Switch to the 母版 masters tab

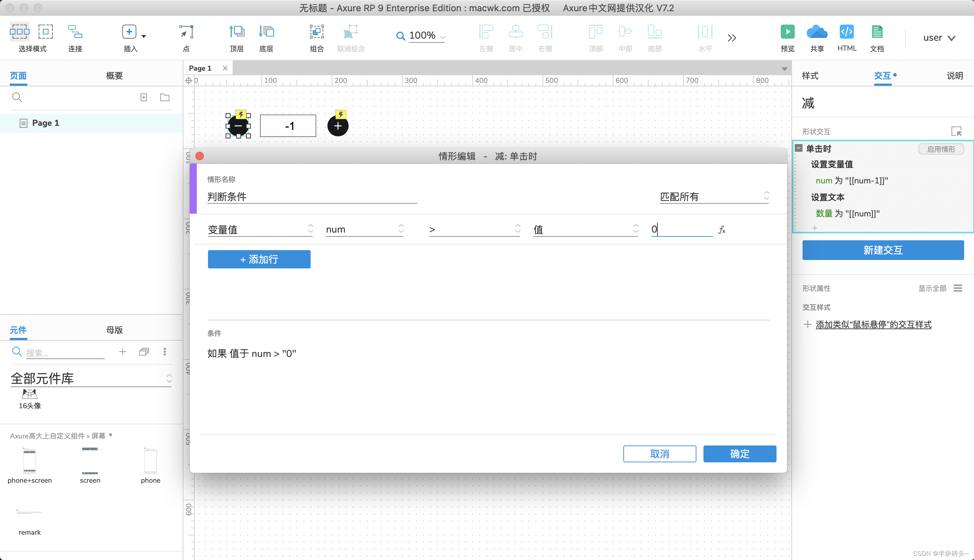tap(114, 330)
